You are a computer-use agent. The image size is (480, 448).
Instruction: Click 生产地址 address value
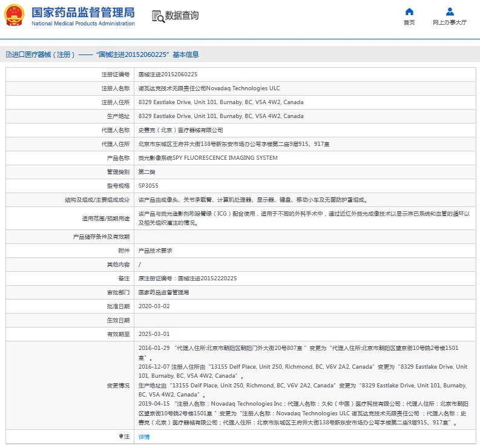click(221, 116)
